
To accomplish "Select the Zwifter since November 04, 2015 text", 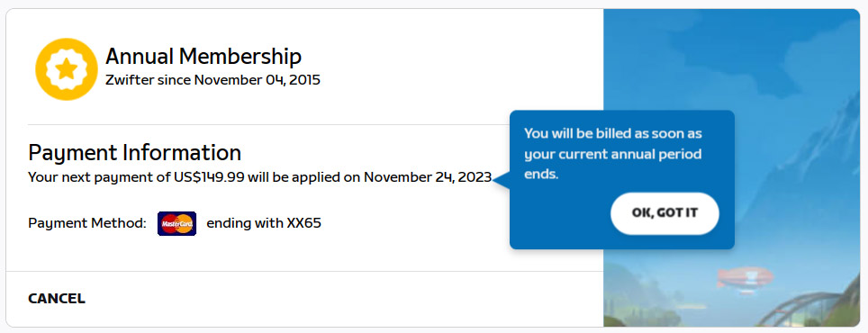I will click(212, 80).
